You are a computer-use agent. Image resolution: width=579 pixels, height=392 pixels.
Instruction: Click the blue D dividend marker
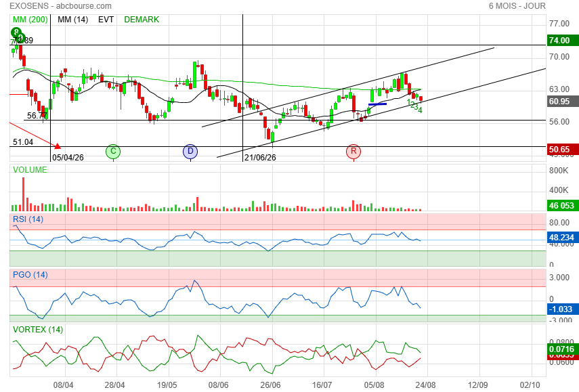[x=190, y=152]
